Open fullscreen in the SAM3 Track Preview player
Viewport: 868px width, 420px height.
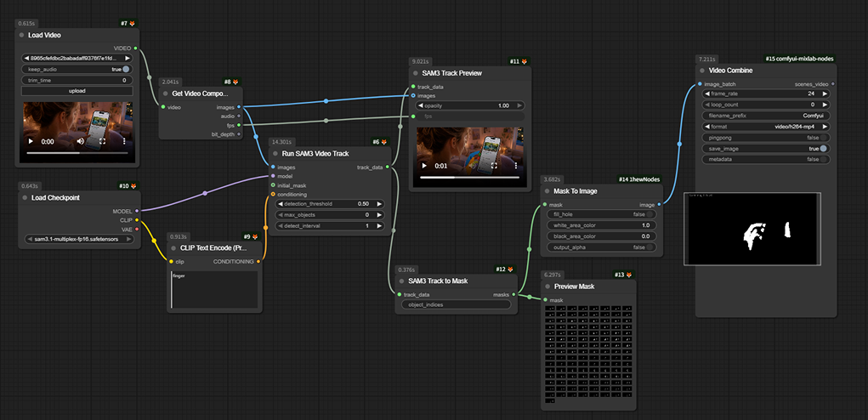(x=494, y=166)
